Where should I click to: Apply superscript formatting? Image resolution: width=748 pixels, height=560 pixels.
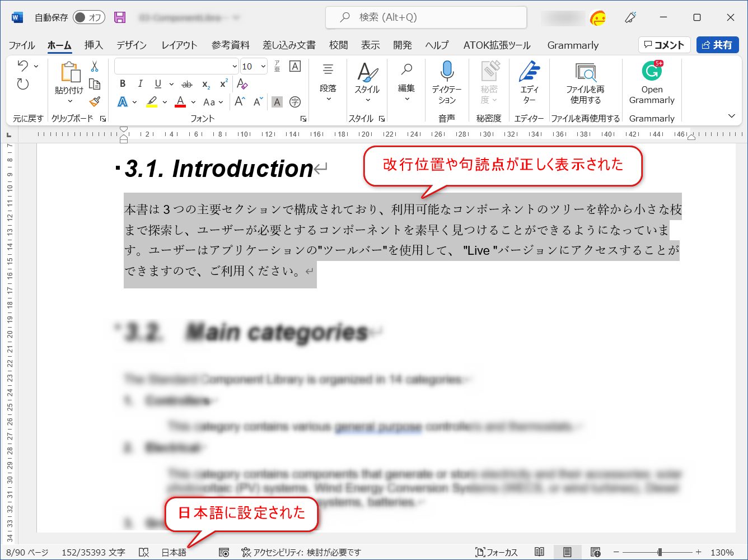(x=223, y=84)
